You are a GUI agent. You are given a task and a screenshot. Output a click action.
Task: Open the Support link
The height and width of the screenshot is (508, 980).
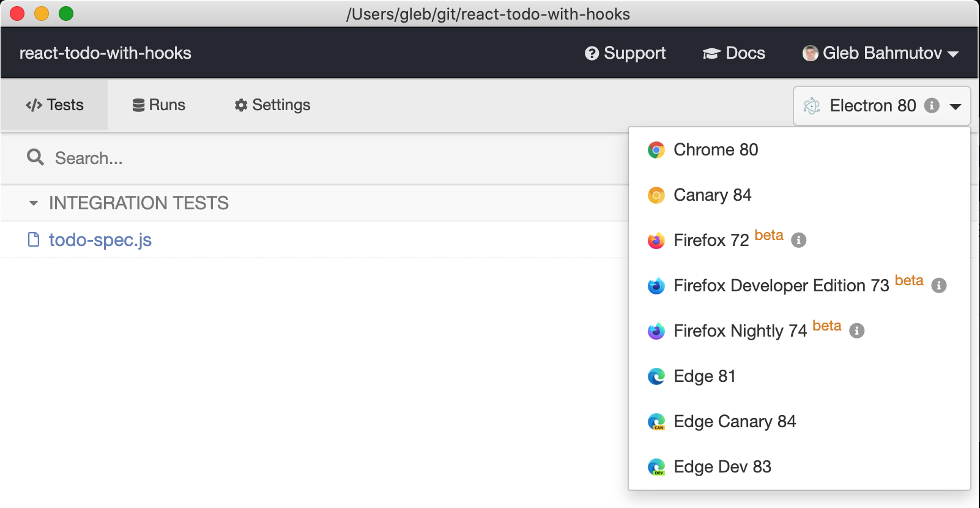pyautogui.click(x=625, y=53)
